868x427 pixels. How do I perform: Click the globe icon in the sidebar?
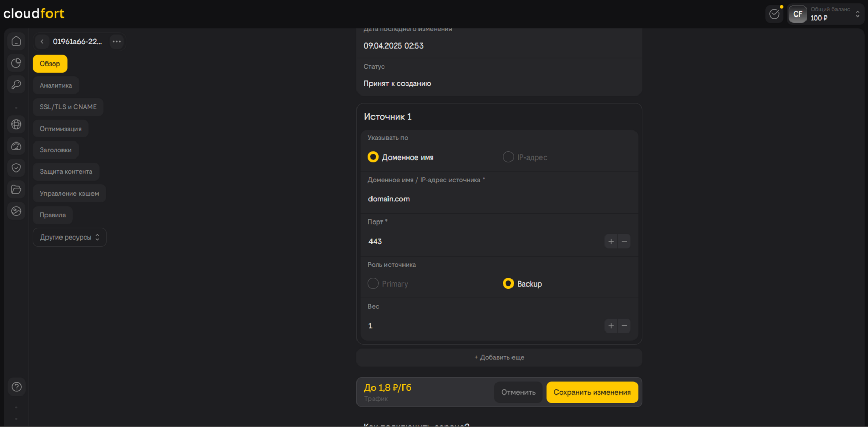17,124
